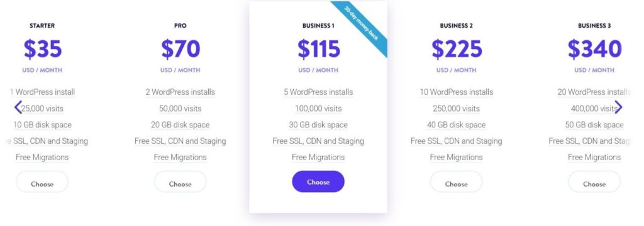Click the left carousel arrow

(x=18, y=107)
